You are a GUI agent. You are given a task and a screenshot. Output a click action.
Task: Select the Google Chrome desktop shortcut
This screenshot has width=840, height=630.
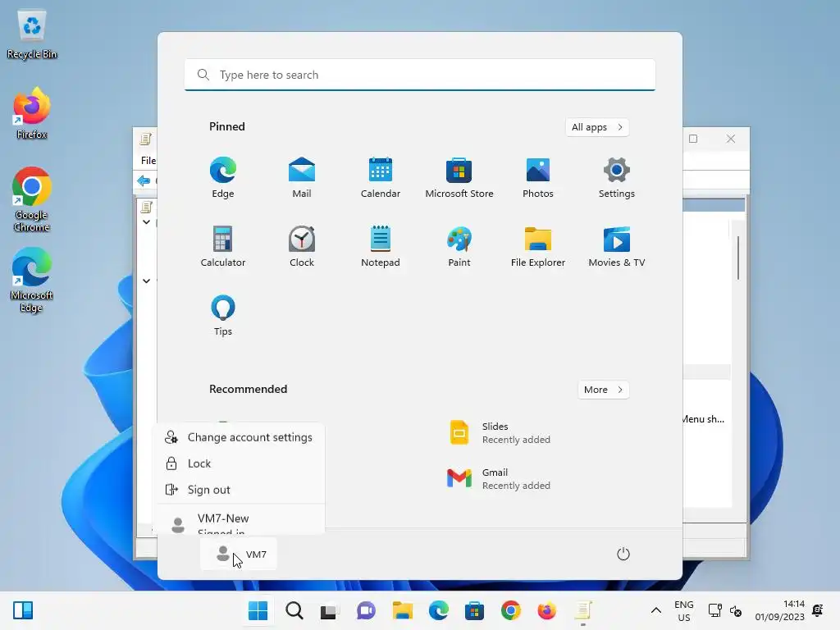tap(32, 199)
